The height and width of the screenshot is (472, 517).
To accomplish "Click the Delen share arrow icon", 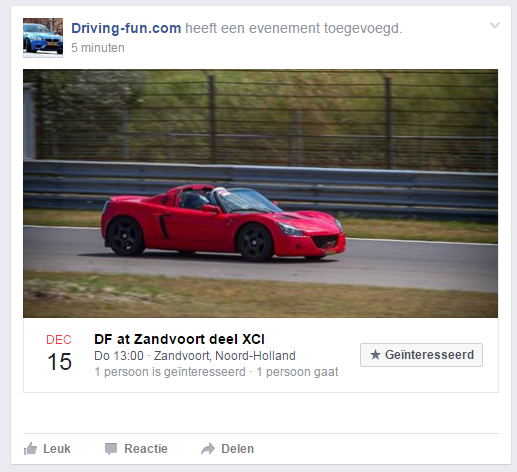I will tap(208, 449).
